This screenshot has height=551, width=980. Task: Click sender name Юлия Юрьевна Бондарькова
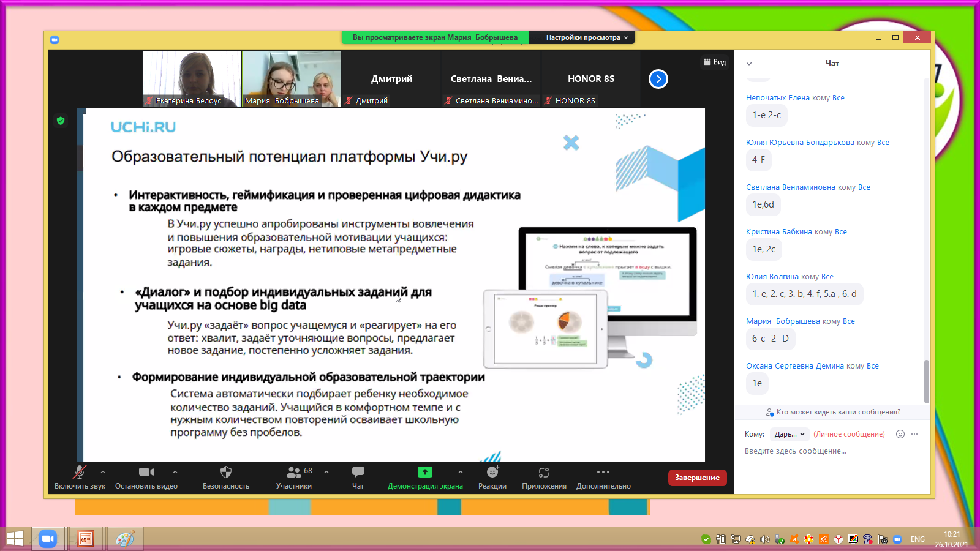tap(800, 143)
